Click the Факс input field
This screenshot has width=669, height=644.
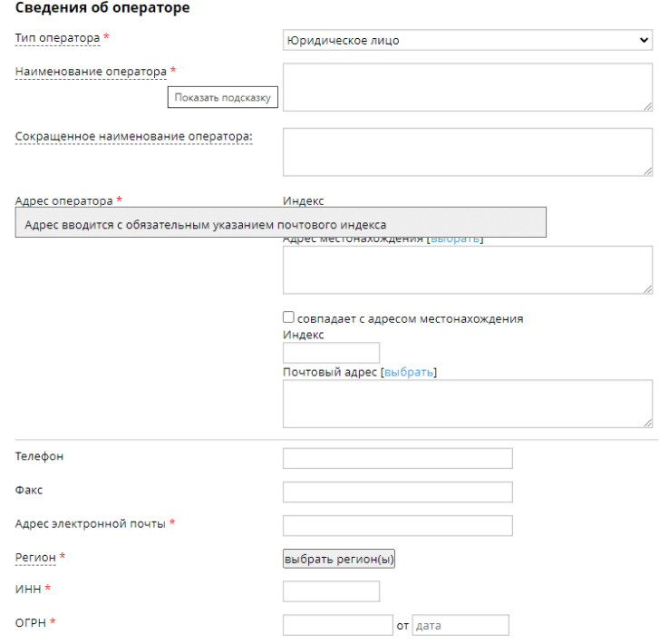397,492
